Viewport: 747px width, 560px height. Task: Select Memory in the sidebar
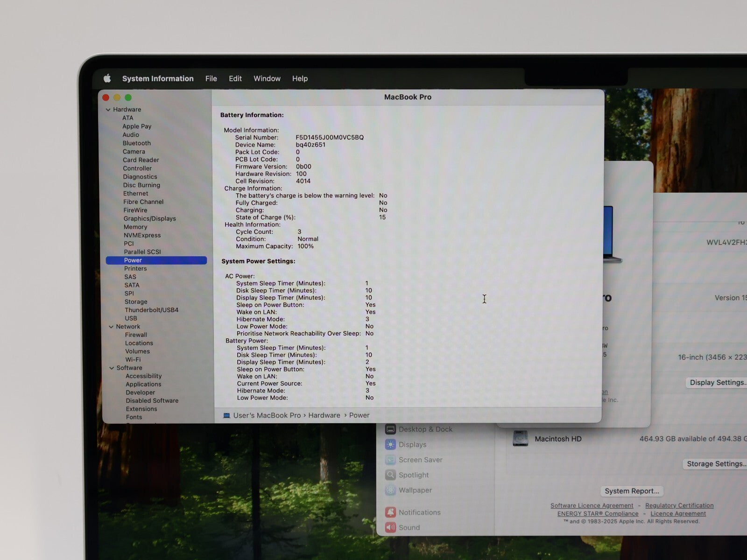[x=135, y=227]
